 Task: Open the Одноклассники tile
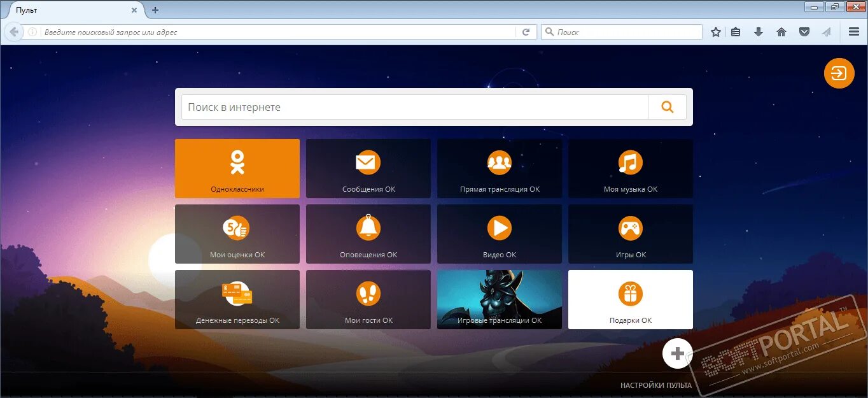tap(237, 169)
